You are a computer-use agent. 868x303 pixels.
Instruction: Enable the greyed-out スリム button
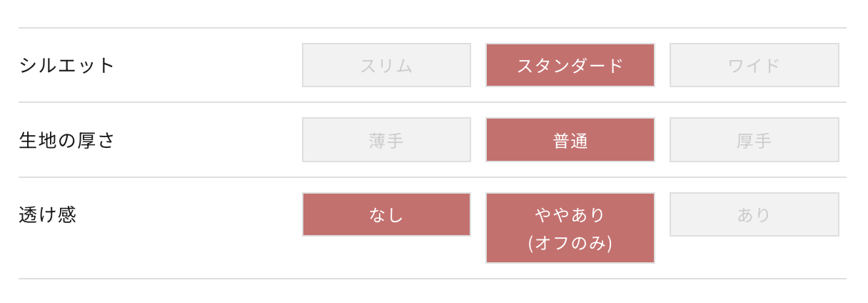[x=386, y=65]
